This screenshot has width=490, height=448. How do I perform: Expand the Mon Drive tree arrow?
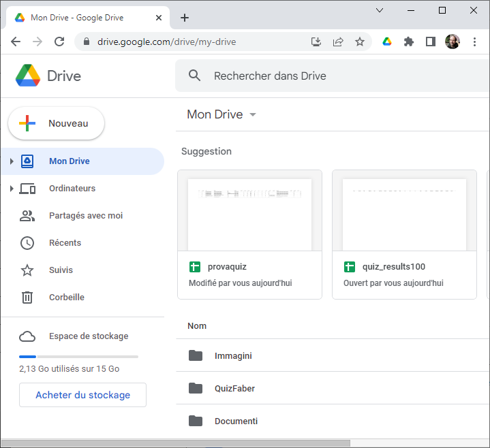click(12, 161)
